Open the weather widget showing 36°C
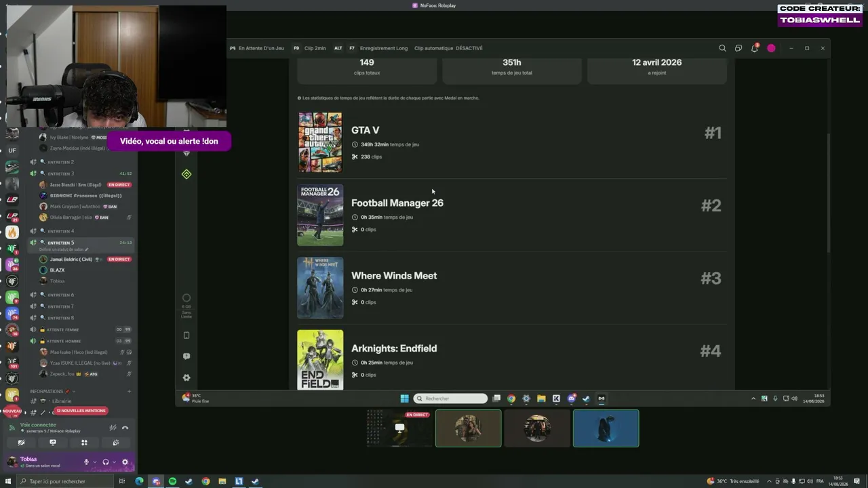The image size is (868, 488). tap(732, 481)
